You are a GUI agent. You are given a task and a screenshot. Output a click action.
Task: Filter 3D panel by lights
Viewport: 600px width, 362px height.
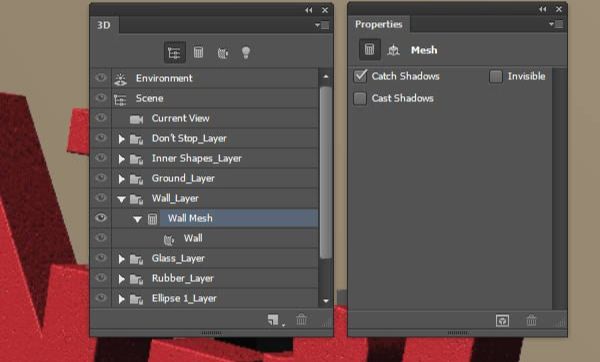246,52
